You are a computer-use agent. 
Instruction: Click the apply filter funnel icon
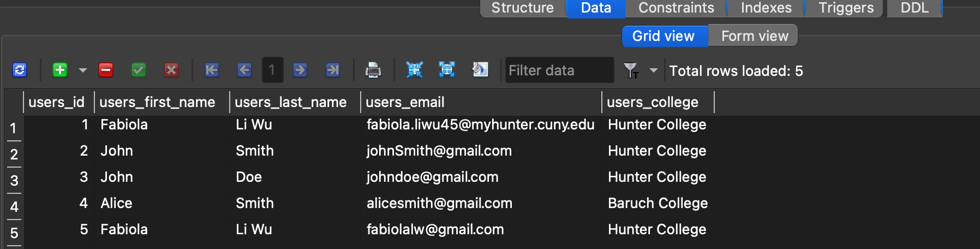pyautogui.click(x=631, y=70)
